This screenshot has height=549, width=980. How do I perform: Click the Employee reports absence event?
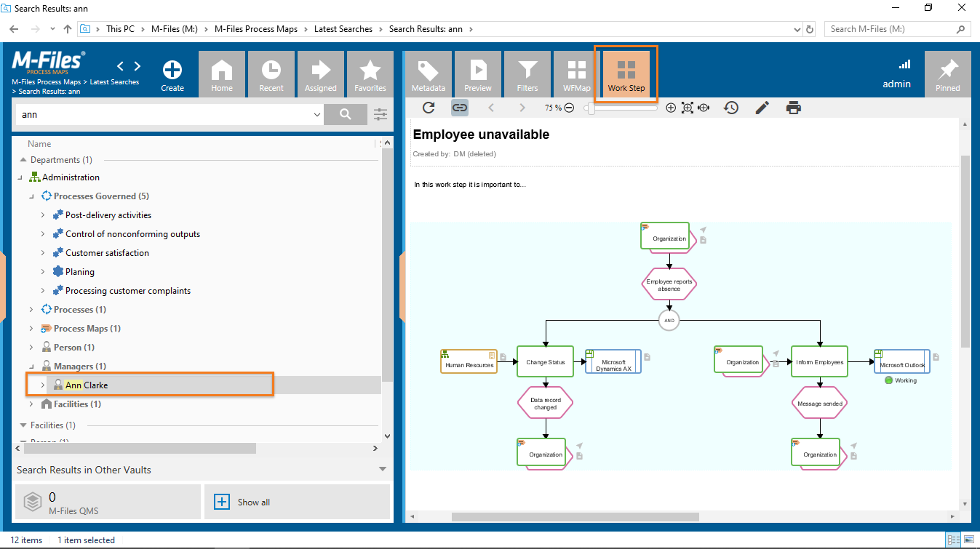tap(669, 284)
